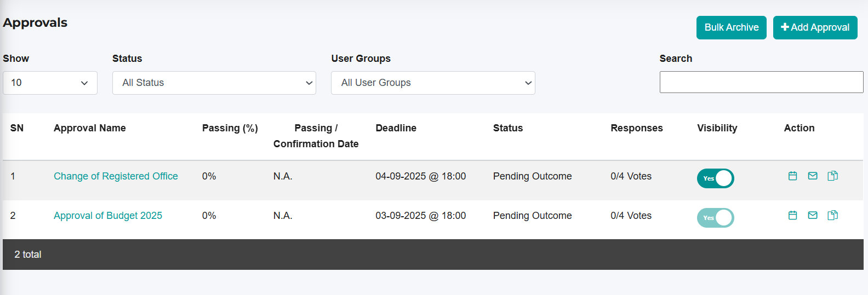Screen dimensions: 868x295
Task: Toggle visibility for Change of Registered Office
Action: tap(715, 178)
